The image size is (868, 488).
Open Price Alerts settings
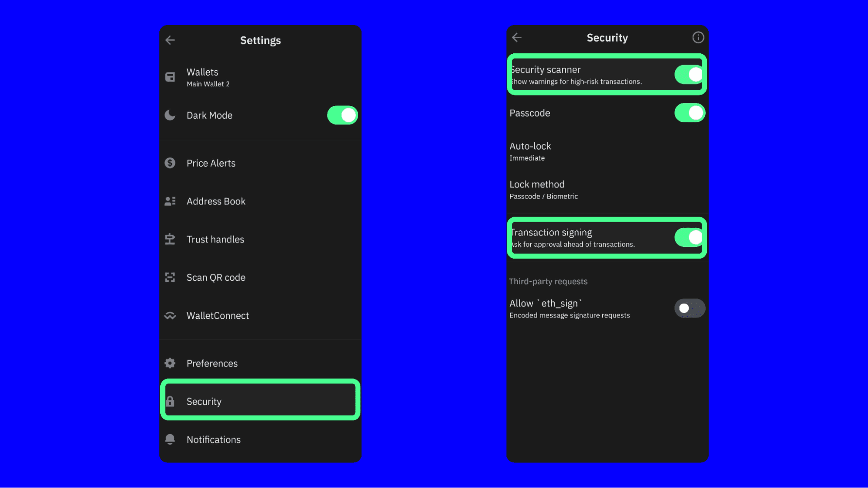(x=210, y=163)
